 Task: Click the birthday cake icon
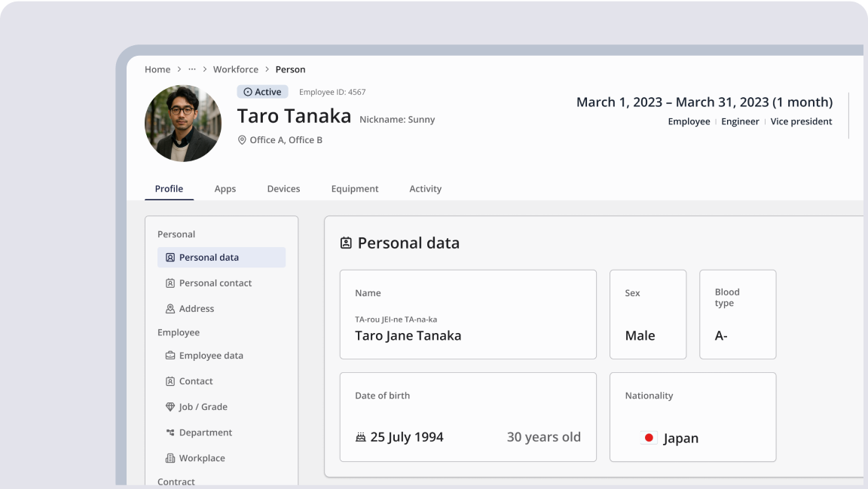[x=361, y=437]
